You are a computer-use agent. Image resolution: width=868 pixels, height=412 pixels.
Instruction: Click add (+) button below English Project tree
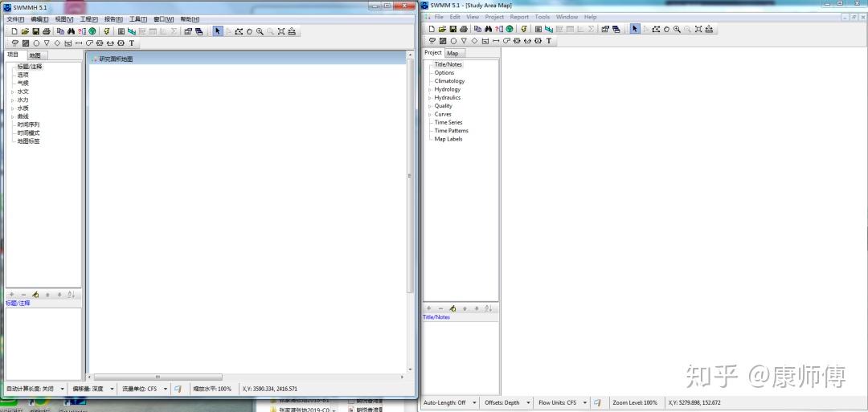point(428,308)
